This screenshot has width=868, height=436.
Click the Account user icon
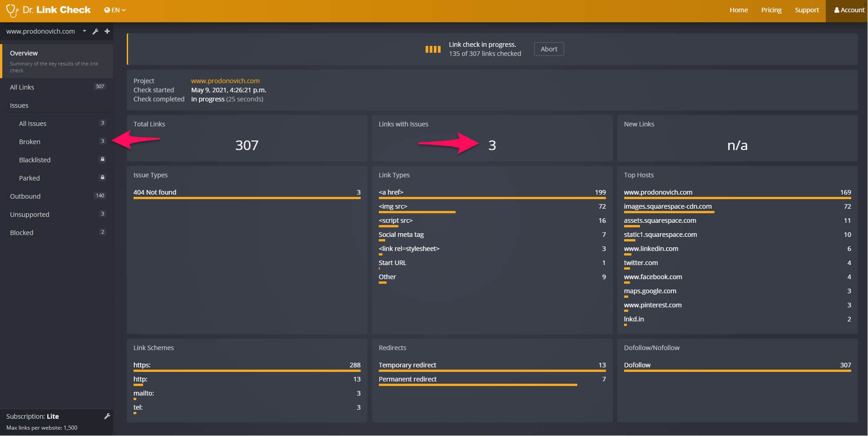pos(837,10)
